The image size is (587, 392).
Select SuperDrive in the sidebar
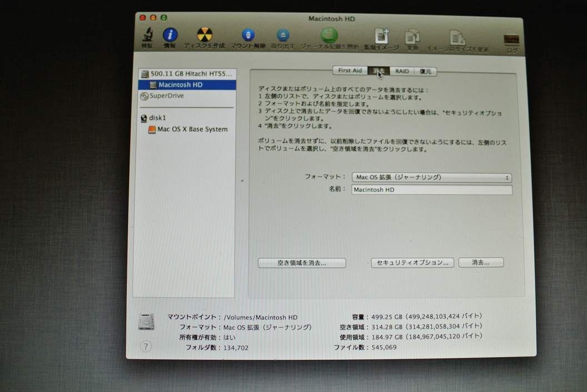(187, 96)
